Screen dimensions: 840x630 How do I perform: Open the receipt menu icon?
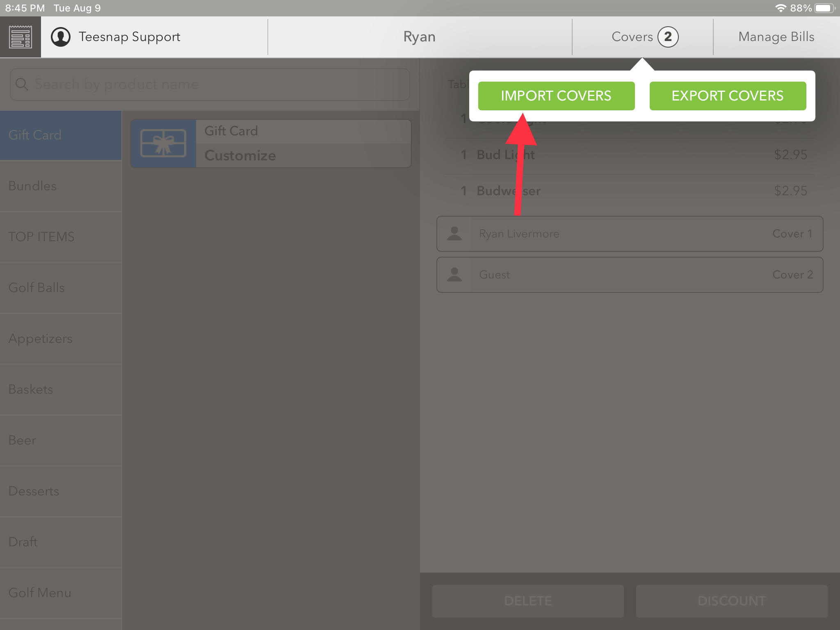pos(21,37)
